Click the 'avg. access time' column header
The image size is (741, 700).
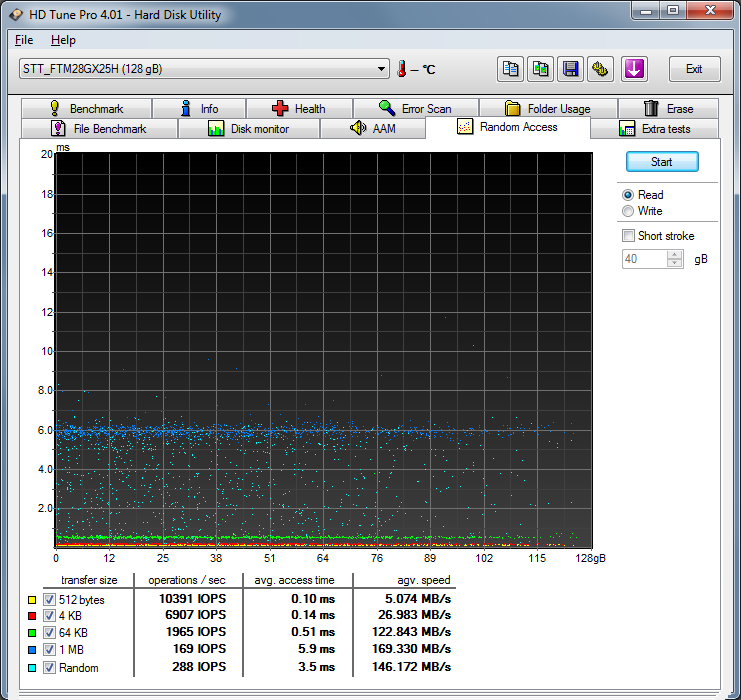point(294,580)
